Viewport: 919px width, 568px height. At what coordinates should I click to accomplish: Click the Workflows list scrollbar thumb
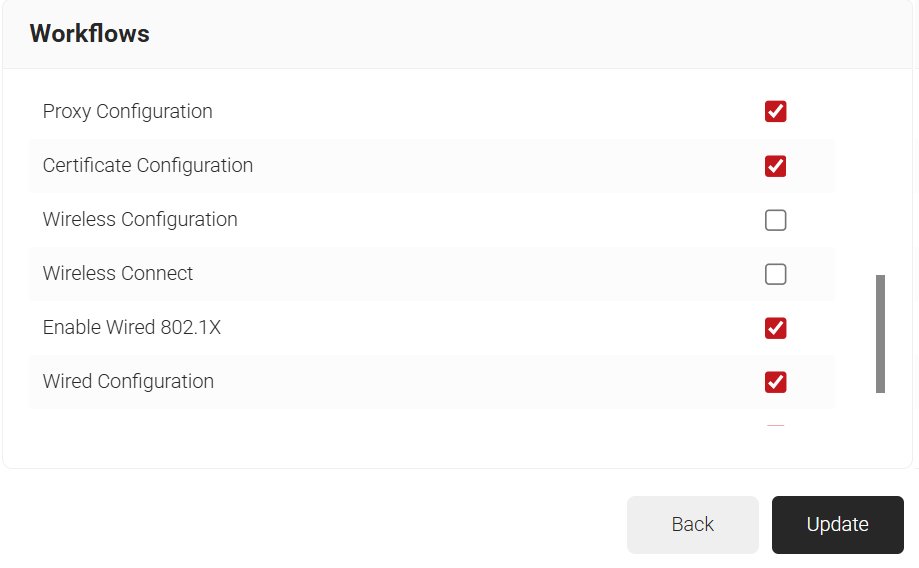click(880, 333)
